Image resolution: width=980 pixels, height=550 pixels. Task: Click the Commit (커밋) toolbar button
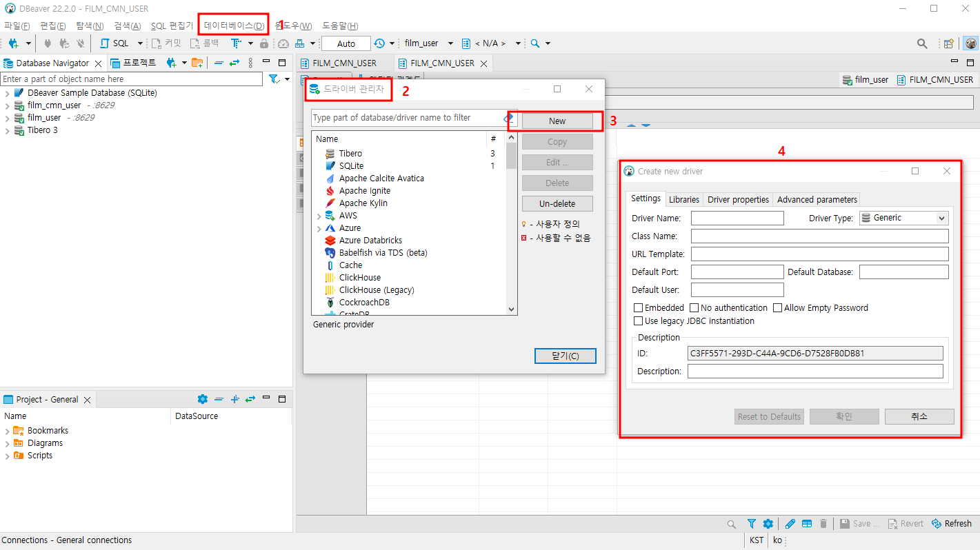pos(166,43)
